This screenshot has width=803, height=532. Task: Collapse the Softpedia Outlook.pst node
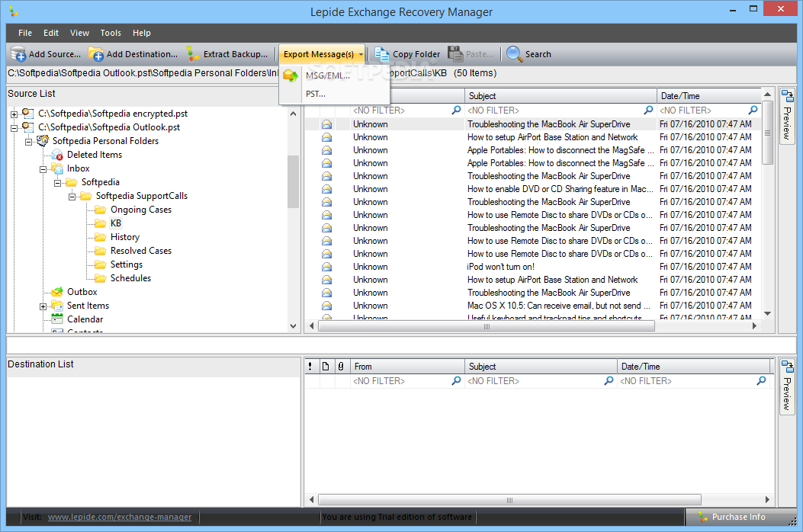coord(14,128)
